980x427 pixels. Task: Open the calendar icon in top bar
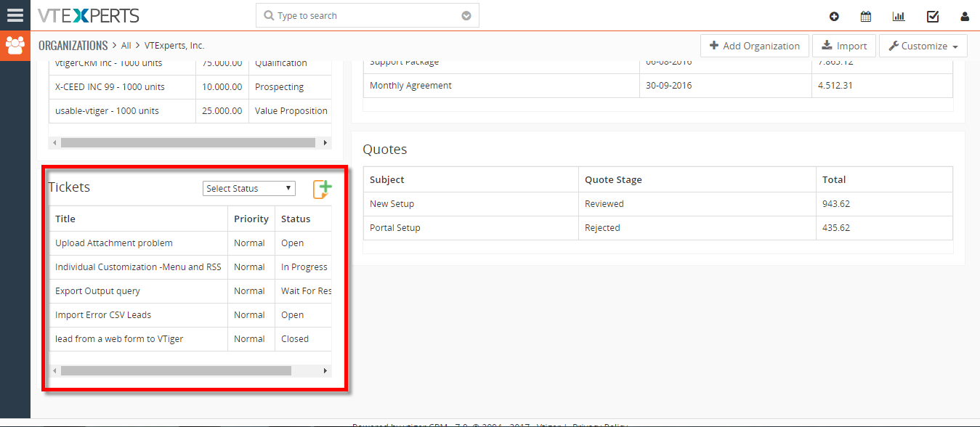866,16
